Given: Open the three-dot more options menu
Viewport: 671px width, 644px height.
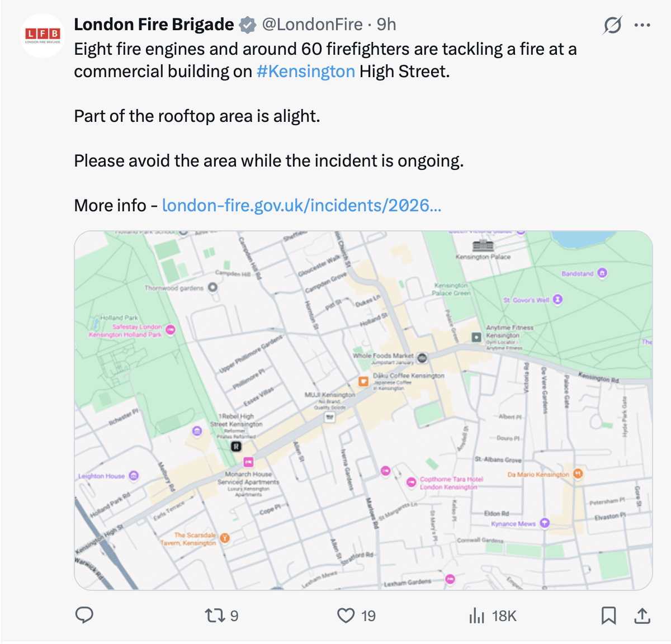Looking at the screenshot, I should pos(642,25).
